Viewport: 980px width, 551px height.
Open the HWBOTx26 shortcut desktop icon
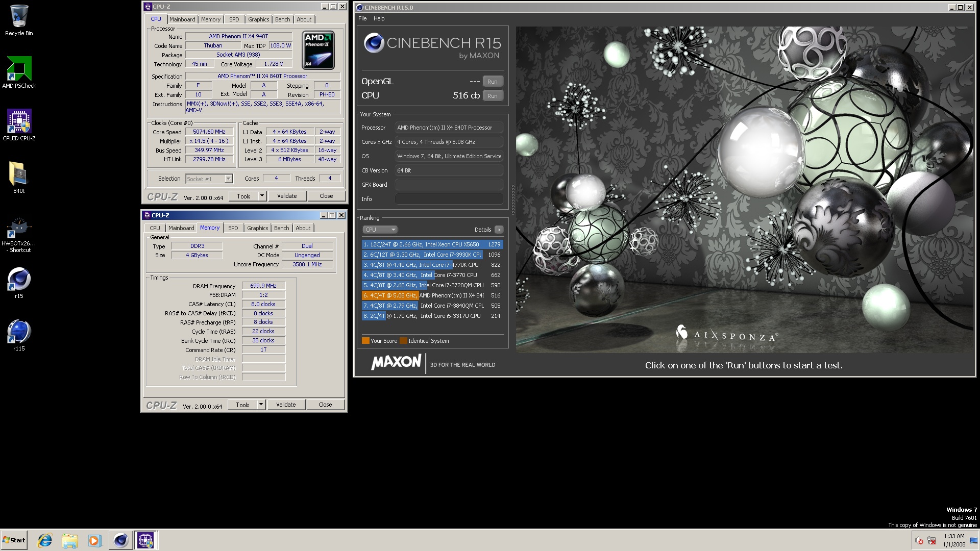click(19, 235)
